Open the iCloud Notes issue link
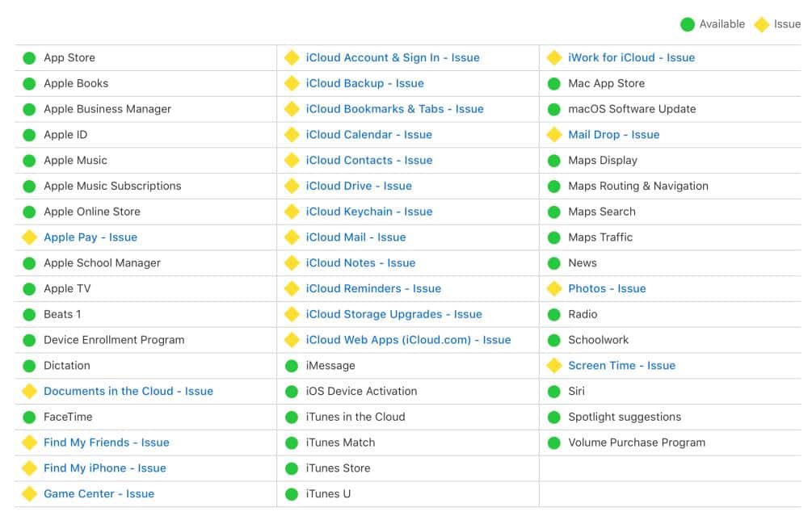 [360, 263]
